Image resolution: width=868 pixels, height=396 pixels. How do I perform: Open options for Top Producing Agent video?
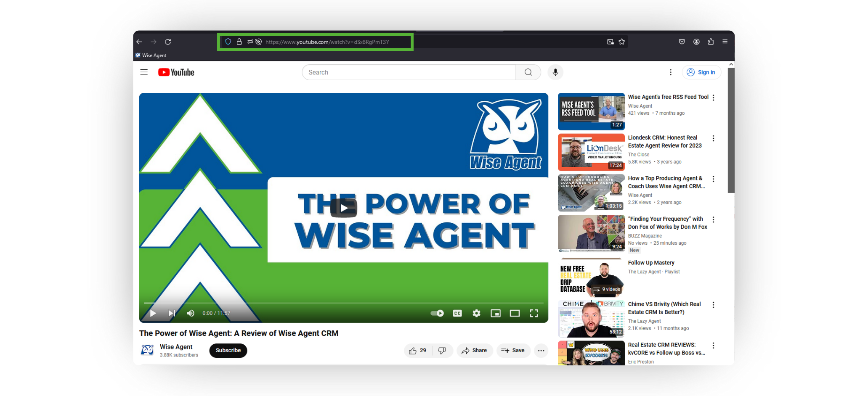tap(714, 179)
